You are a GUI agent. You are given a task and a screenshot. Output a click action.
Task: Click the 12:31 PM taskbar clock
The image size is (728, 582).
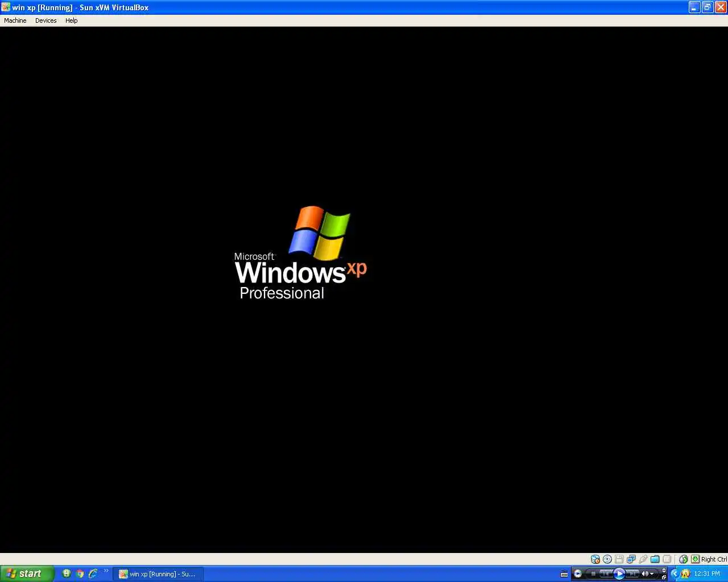(707, 573)
